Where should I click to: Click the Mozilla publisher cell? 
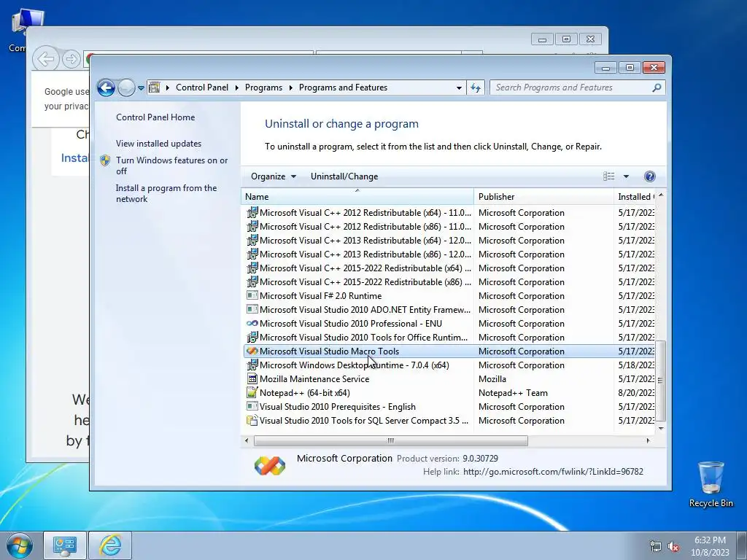click(x=492, y=379)
